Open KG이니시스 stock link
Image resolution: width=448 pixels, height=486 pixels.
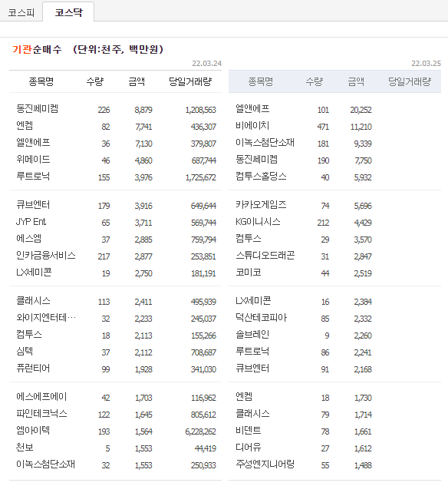[x=258, y=222]
